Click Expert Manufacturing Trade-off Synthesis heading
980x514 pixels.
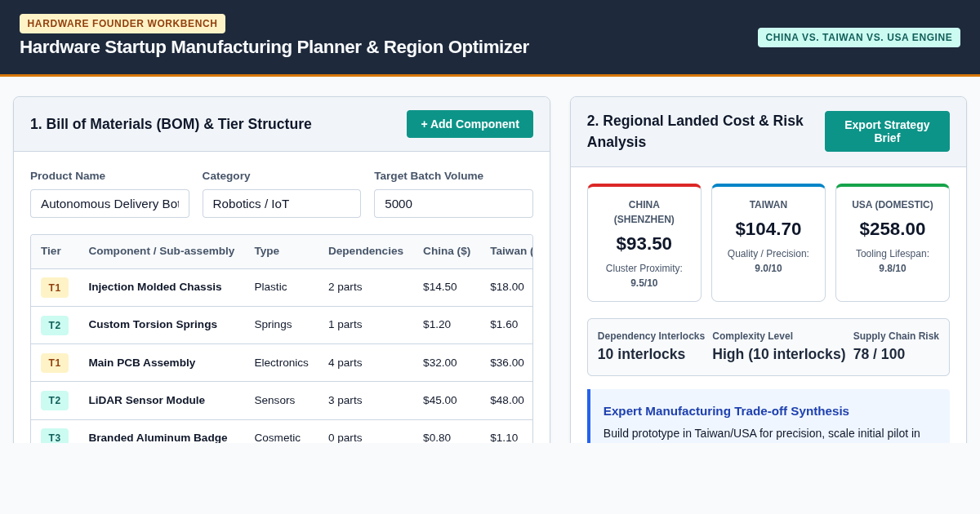click(726, 411)
